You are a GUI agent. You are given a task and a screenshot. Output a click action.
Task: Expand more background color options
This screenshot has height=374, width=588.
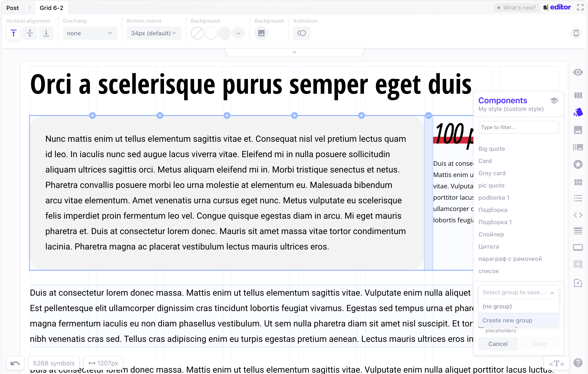238,33
